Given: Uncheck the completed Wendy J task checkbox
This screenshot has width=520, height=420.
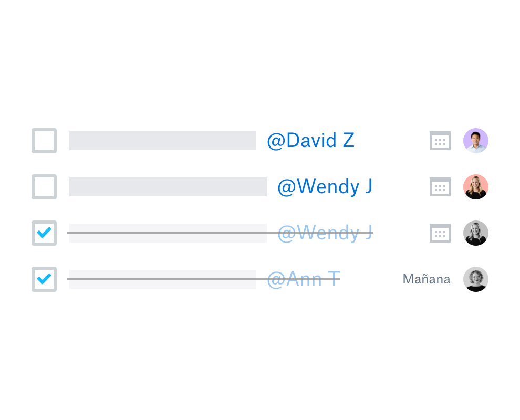Looking at the screenshot, I should (x=44, y=233).
